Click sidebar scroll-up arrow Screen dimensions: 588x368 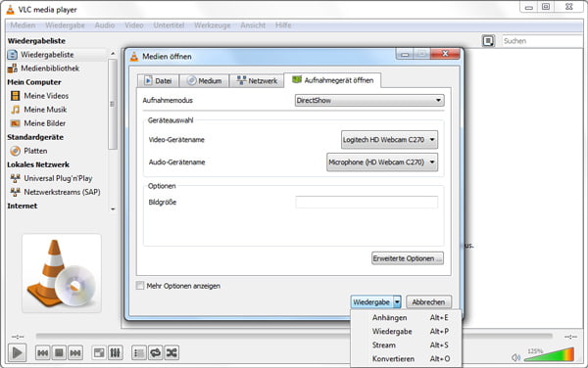point(113,54)
